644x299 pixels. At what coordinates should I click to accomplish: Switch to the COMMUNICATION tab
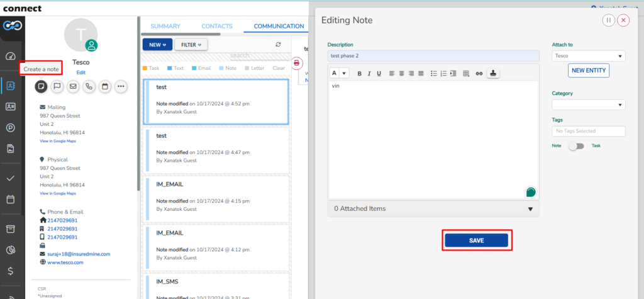[279, 26]
